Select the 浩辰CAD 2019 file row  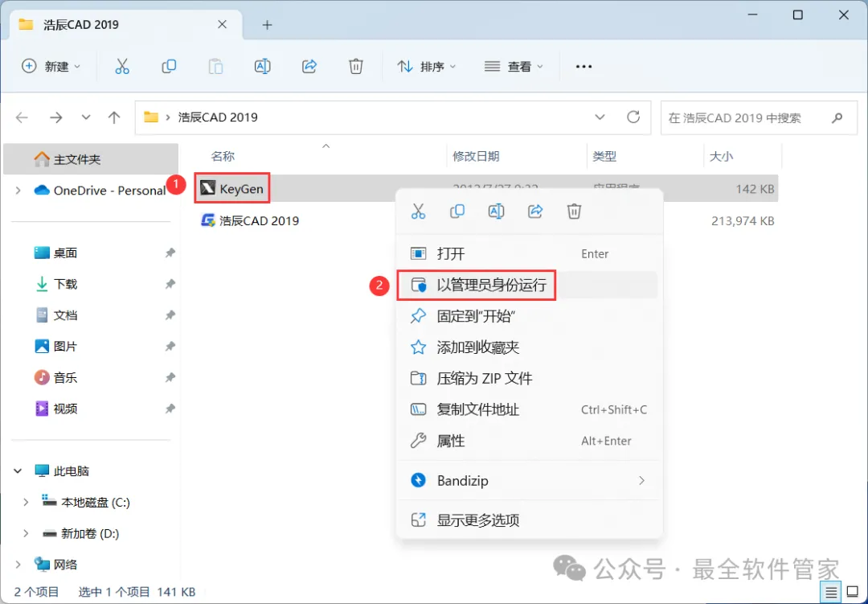pos(487,220)
